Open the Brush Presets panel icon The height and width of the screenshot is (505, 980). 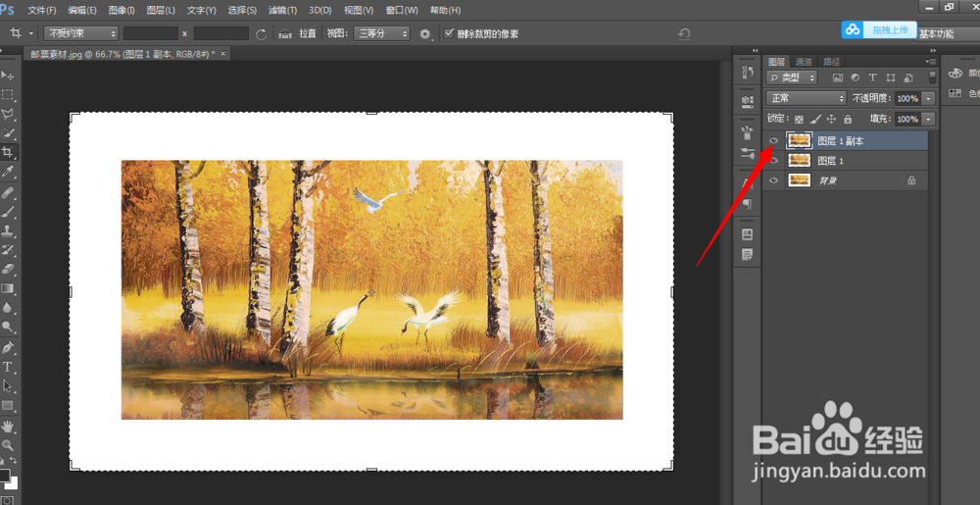(747, 153)
